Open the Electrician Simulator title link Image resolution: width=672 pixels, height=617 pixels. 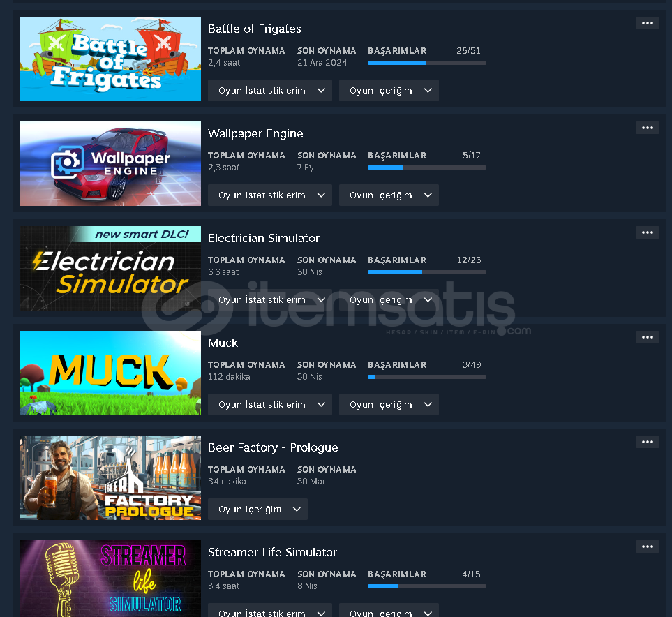(264, 238)
